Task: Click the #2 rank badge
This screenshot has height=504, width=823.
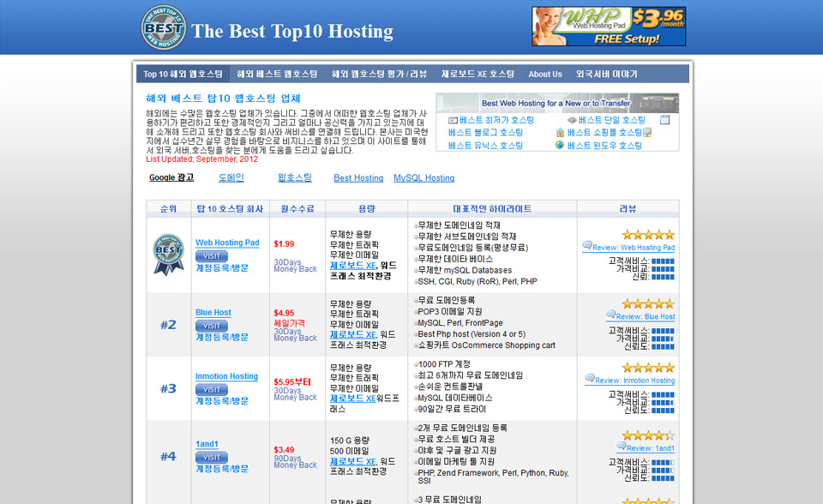Action: click(x=168, y=325)
